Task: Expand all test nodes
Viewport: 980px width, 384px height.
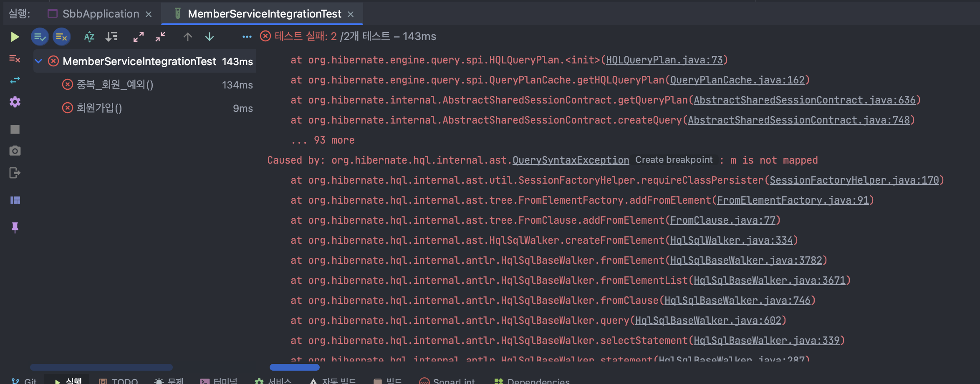Action: (x=138, y=37)
